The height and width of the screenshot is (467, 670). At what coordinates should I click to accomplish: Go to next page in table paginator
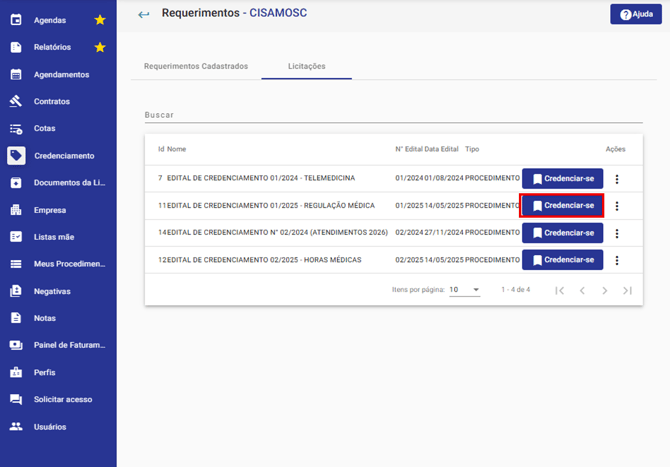tap(605, 291)
